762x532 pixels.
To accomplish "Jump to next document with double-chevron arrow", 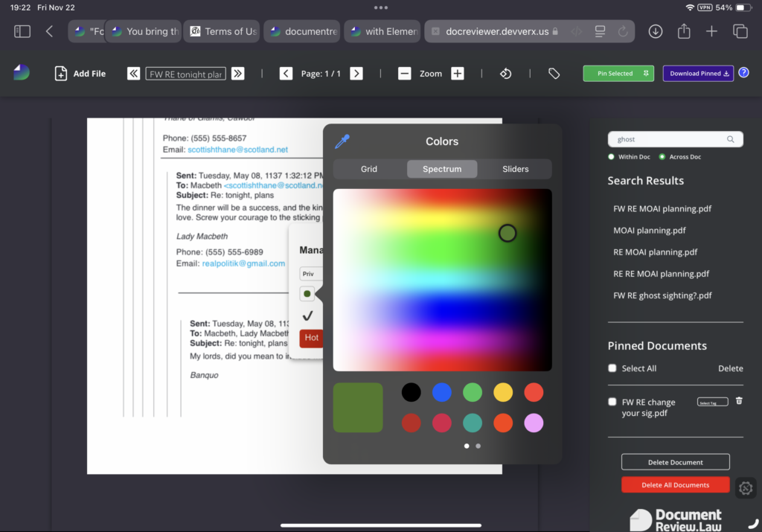I will pyautogui.click(x=237, y=74).
